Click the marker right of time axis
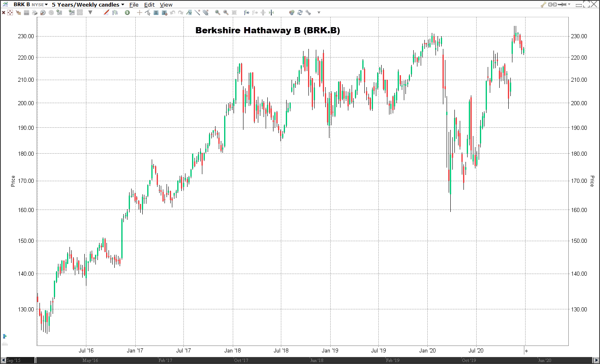 click(x=526, y=351)
